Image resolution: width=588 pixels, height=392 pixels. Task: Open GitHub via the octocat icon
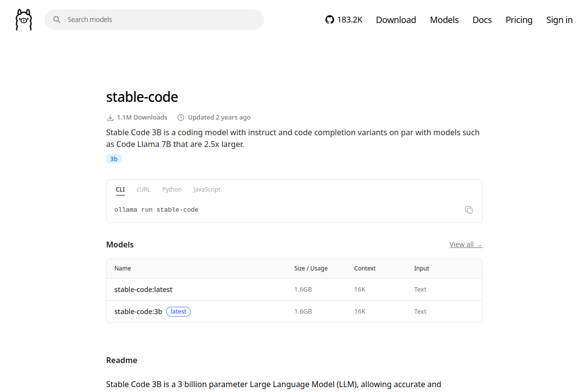330,20
